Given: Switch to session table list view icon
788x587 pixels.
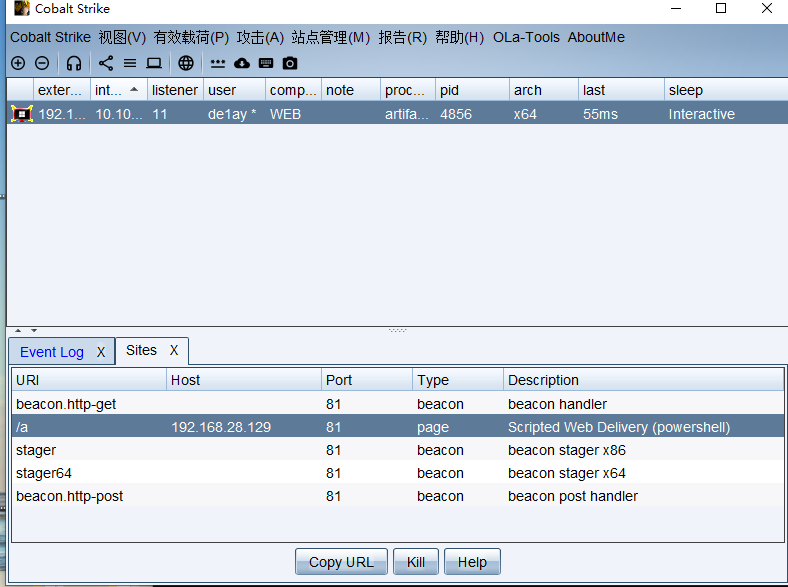Looking at the screenshot, I should point(130,63).
